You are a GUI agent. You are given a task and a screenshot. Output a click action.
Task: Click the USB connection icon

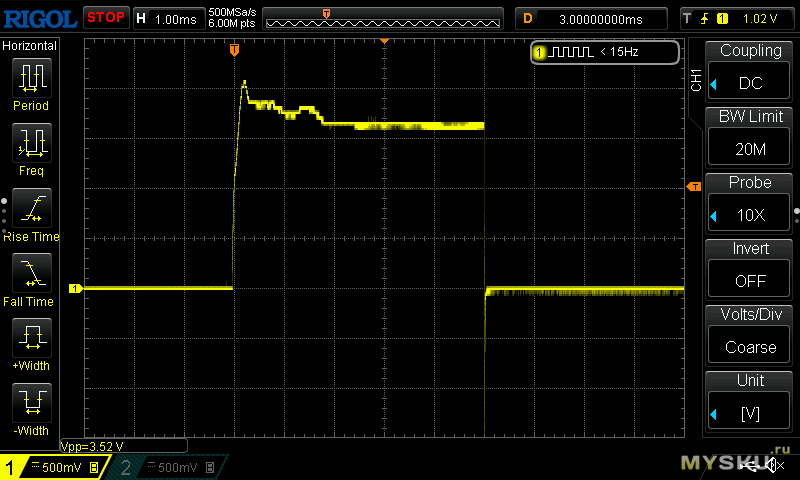tap(751, 465)
